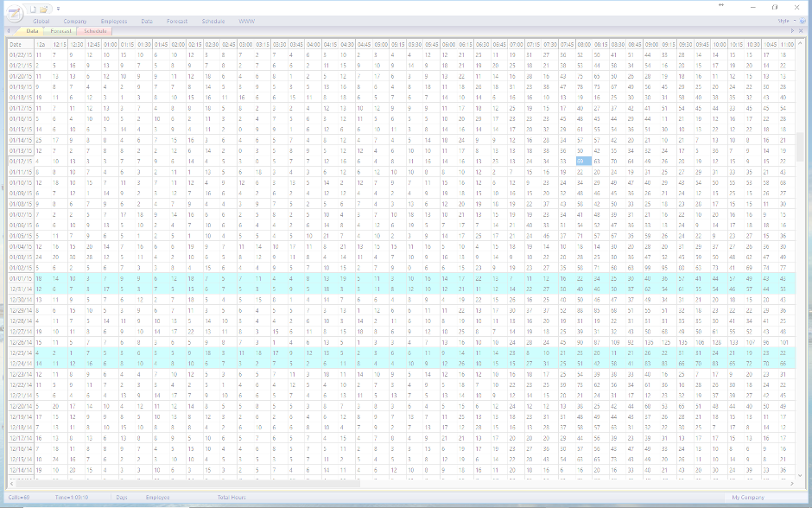
Task: Open the Data menu
Action: (147, 22)
